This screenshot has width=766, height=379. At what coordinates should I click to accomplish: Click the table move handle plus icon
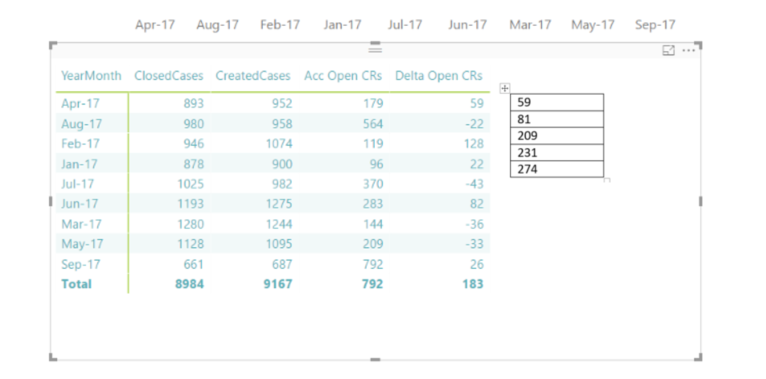(505, 88)
